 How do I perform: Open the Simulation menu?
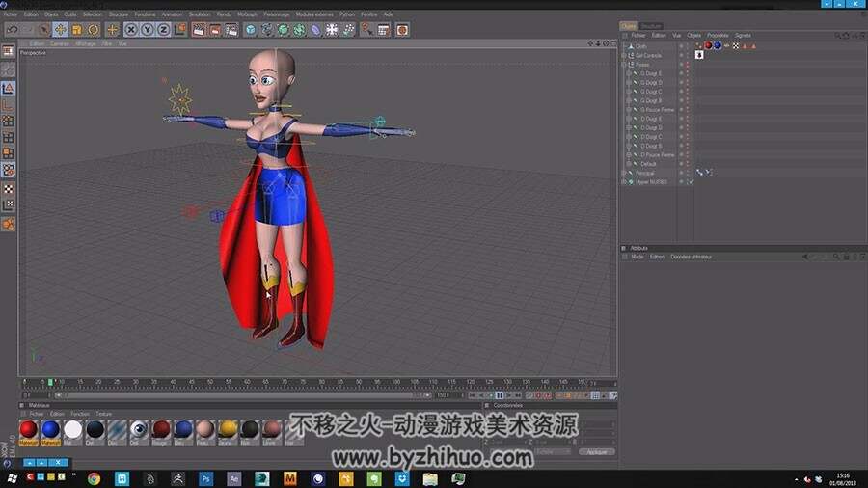click(x=200, y=14)
